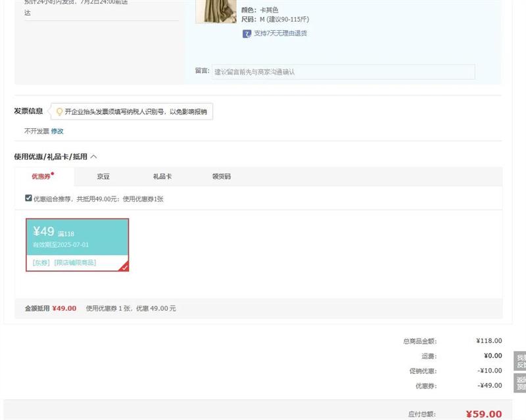Click the [东券] label on the coupon

[41, 262]
